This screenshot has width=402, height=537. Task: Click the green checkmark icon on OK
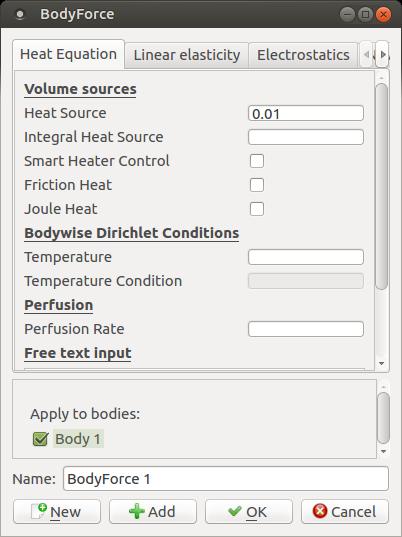[235, 511]
